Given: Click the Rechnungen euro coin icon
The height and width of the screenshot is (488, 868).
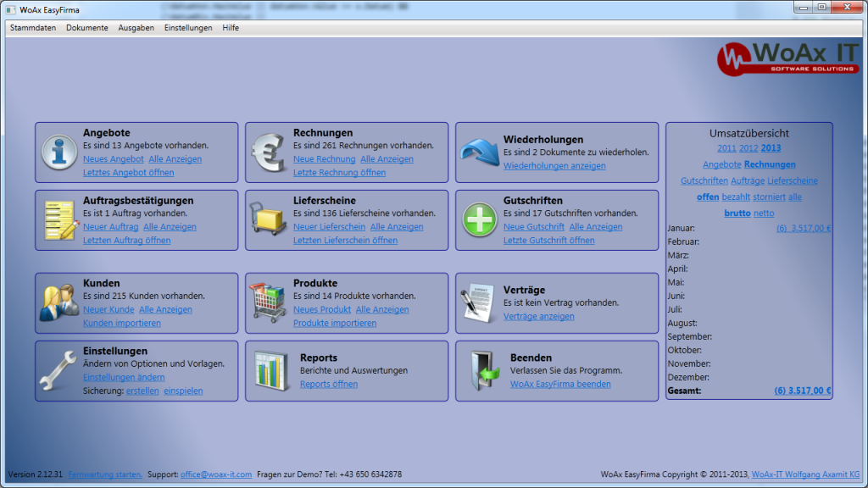Looking at the screenshot, I should click(x=269, y=152).
